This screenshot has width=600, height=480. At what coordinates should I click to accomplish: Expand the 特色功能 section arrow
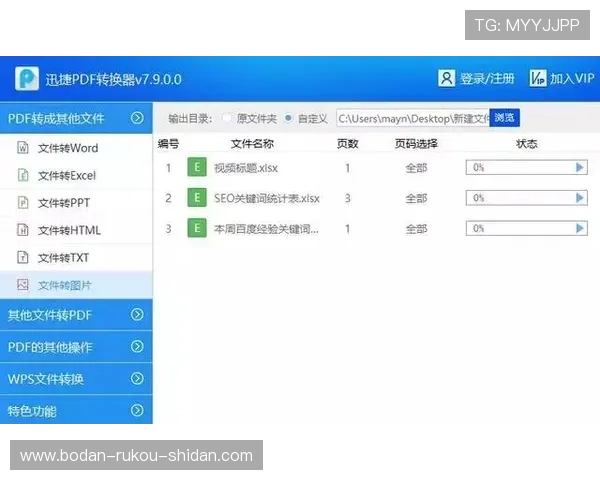point(137,410)
